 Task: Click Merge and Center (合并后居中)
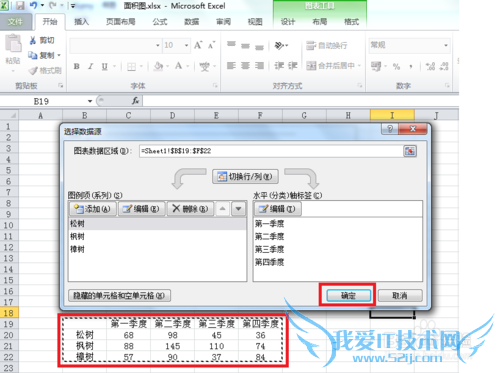330,66
